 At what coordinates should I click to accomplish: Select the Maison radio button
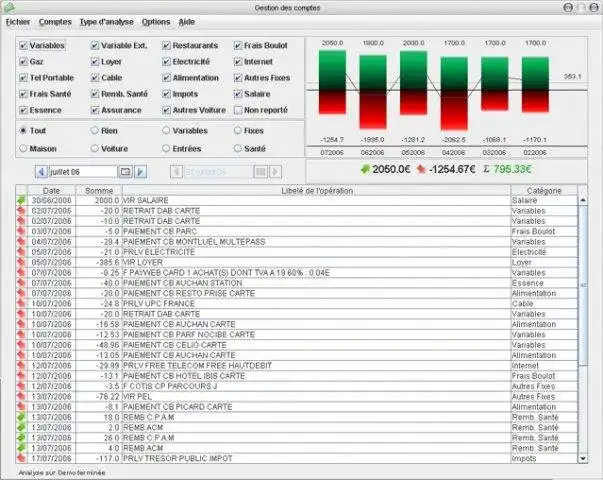[x=23, y=148]
